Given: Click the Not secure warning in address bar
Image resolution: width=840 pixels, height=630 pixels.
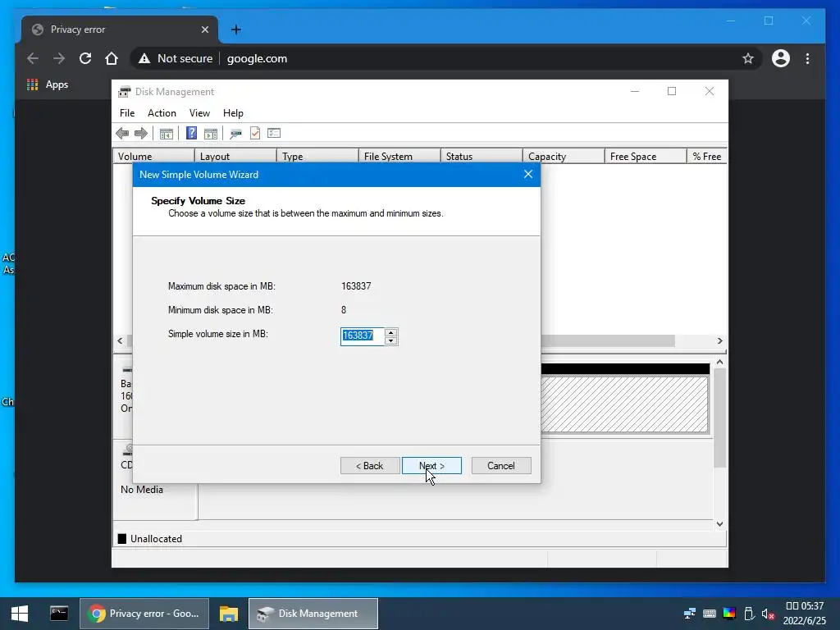Looking at the screenshot, I should (x=176, y=58).
